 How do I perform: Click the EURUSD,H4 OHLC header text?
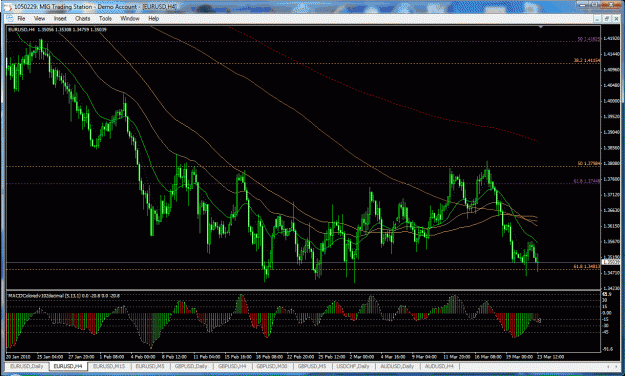57,30
